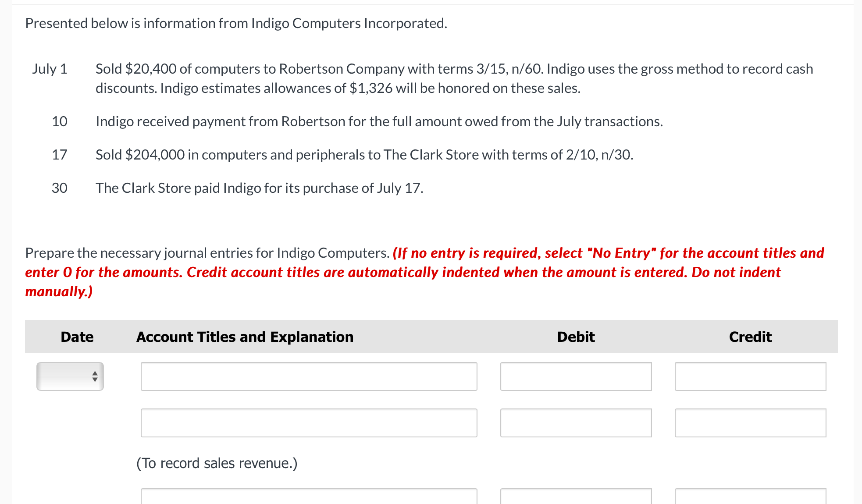This screenshot has width=862, height=504.
Task: Click the bottom Debit entry box
Action: (x=576, y=497)
